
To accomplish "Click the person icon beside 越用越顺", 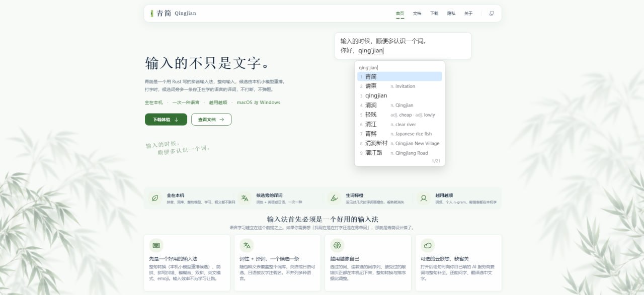I will 424,198.
